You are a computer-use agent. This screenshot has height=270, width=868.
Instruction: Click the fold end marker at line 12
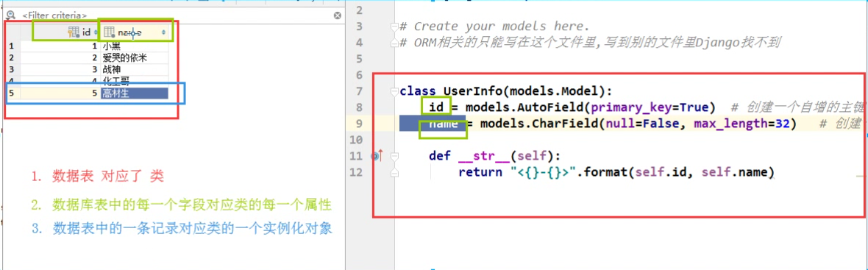point(395,173)
